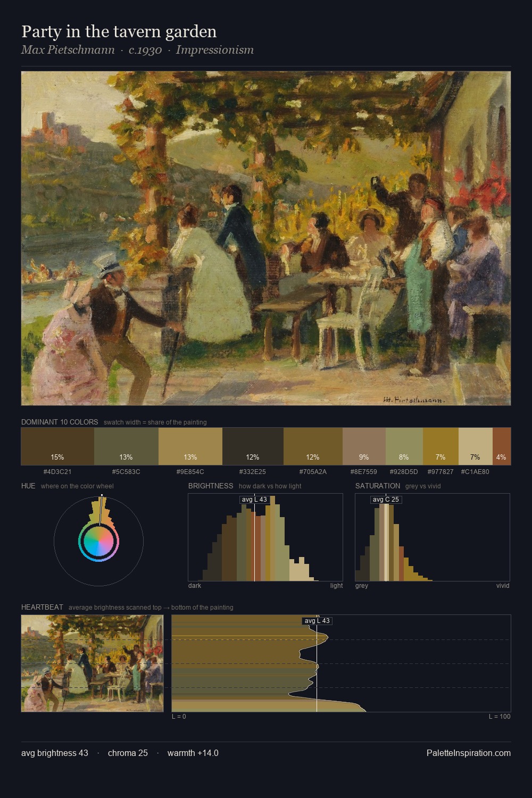This screenshot has width=532, height=798.
Task: Click the "DOMINANT 10 COLORS" heading
Action: 60,422
